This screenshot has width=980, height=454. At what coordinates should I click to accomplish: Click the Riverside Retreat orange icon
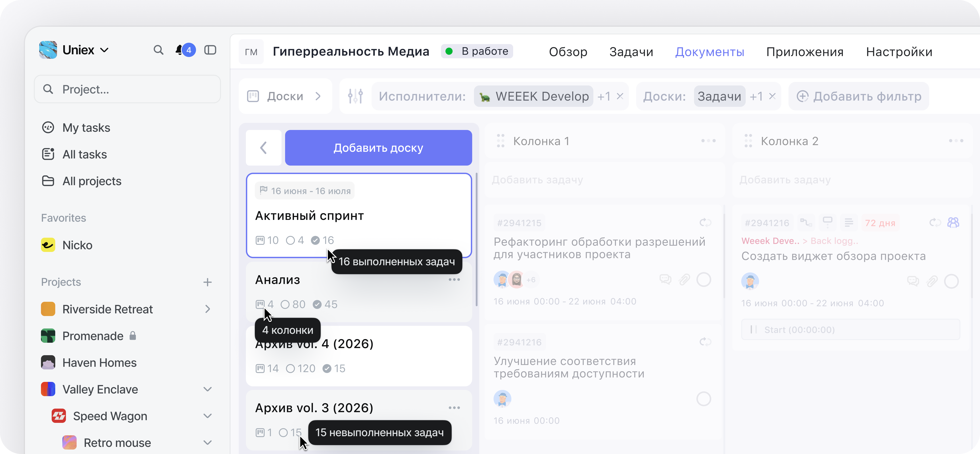point(48,309)
